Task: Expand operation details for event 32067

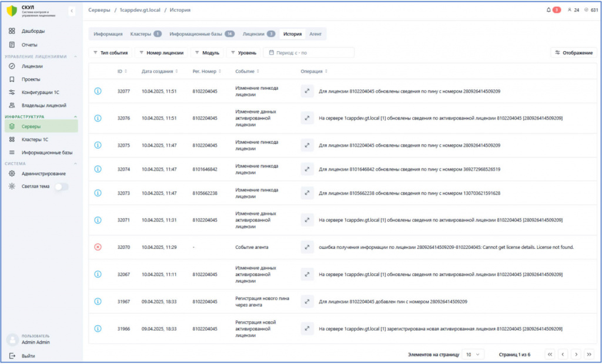Action: pyautogui.click(x=307, y=274)
